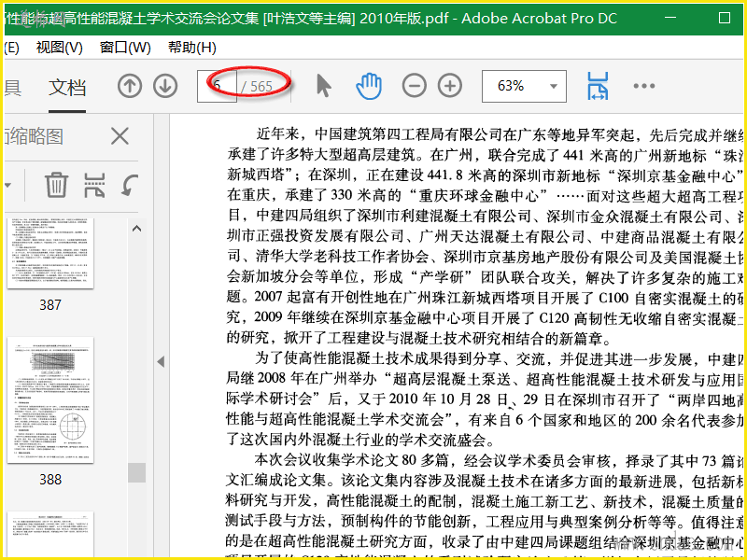
Task: Click the 388 page label
Action: [50, 479]
